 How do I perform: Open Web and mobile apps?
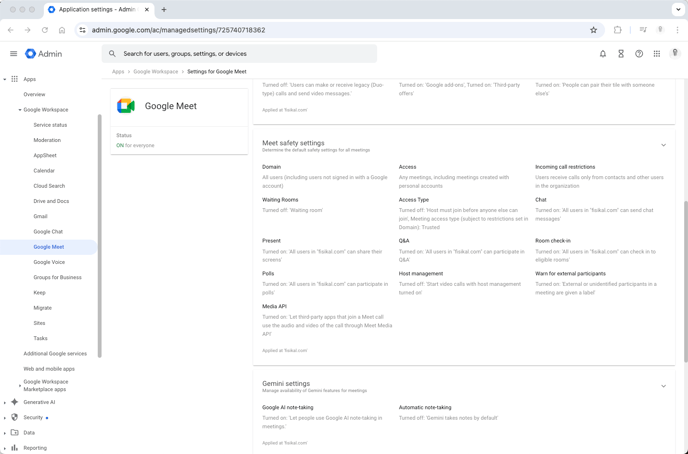(x=49, y=369)
